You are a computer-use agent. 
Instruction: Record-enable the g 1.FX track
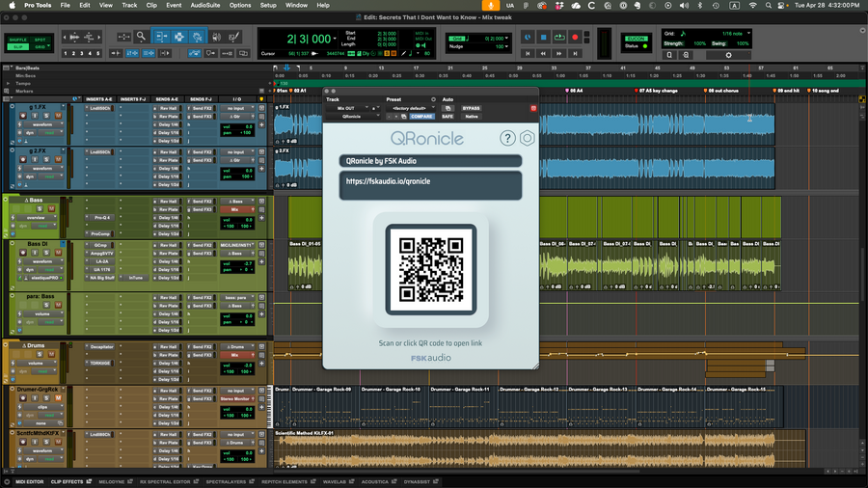(23, 116)
